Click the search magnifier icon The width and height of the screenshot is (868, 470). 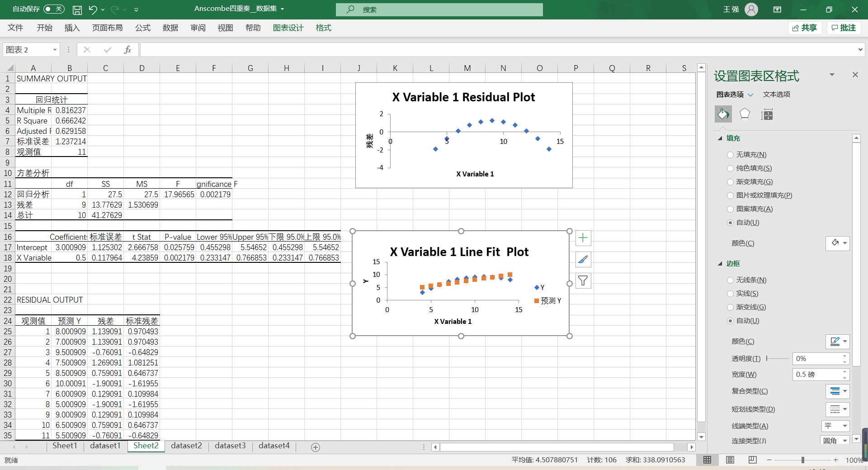coord(350,9)
